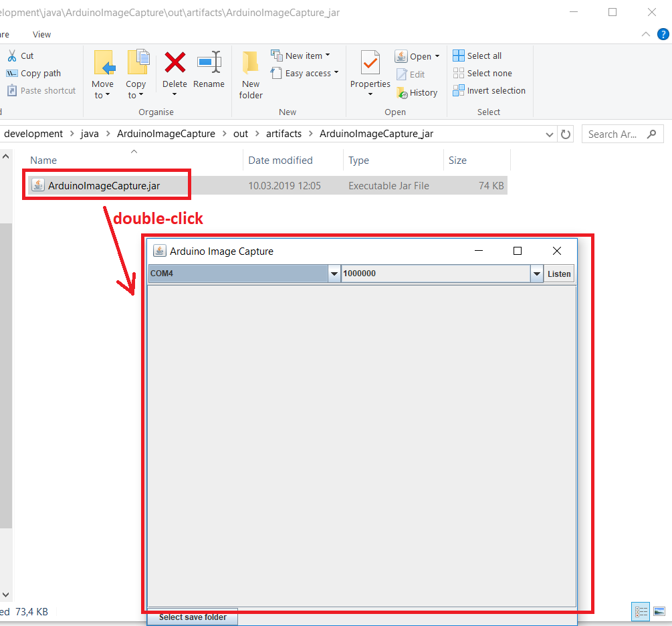The height and width of the screenshot is (626, 672).
Task: Click the Edit option in ribbon
Action: (x=411, y=75)
